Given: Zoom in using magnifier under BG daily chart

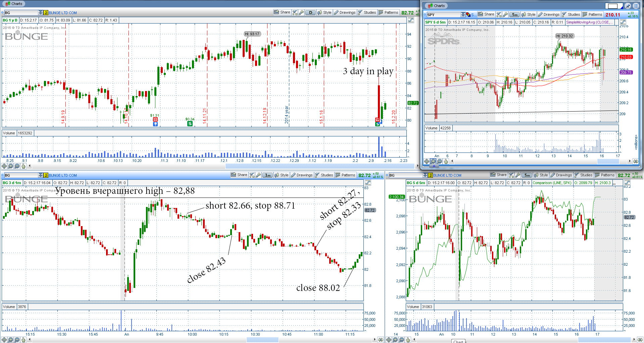Looking at the screenshot, I should pos(10,166).
